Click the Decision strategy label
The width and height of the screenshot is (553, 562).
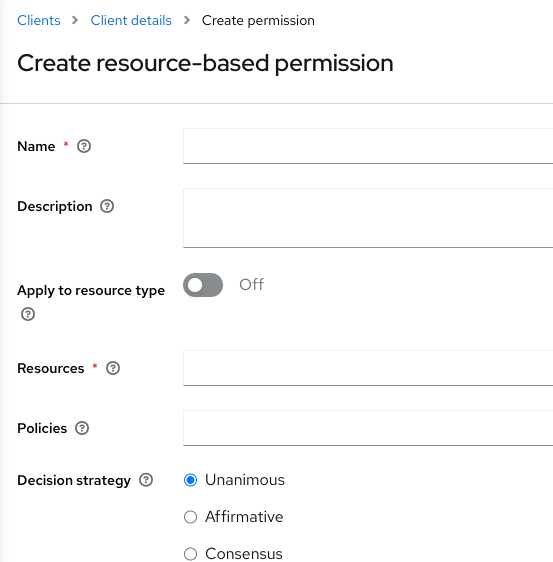(x=74, y=480)
